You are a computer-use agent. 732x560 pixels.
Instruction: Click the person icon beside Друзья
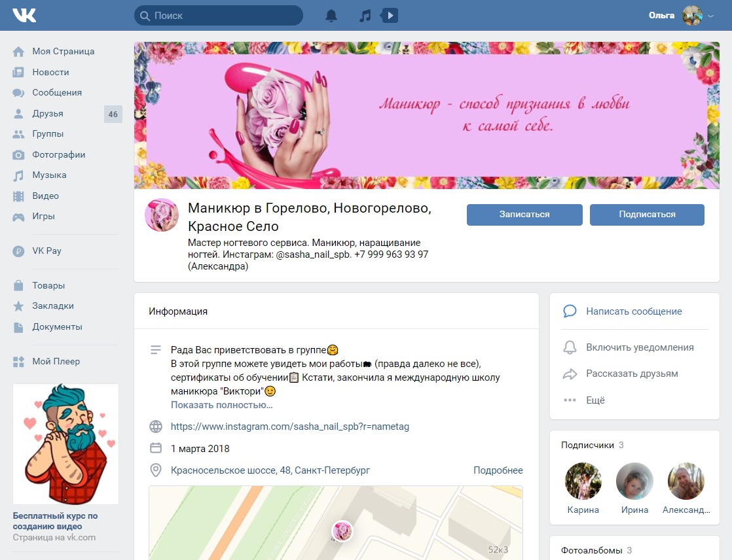(x=18, y=113)
